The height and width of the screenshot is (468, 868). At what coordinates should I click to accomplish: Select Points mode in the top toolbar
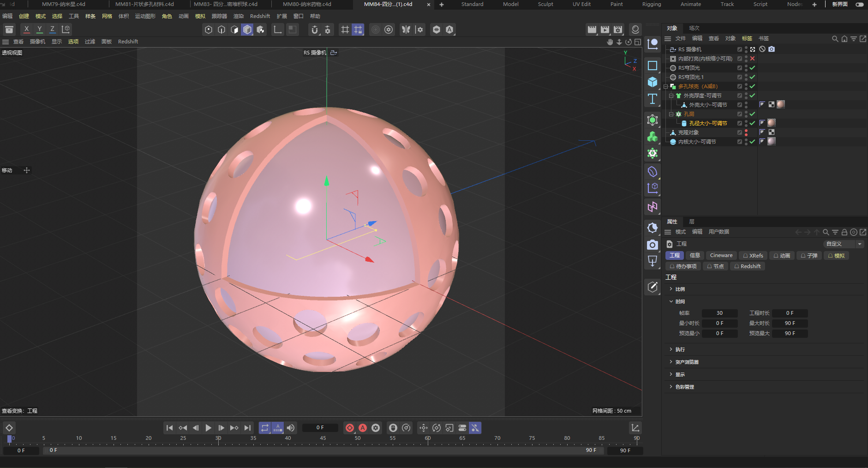[x=209, y=30]
